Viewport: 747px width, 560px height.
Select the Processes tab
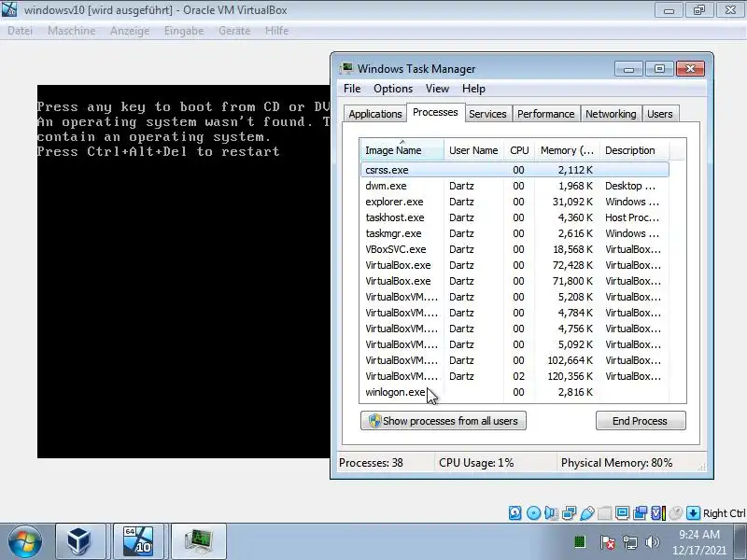tap(435, 112)
